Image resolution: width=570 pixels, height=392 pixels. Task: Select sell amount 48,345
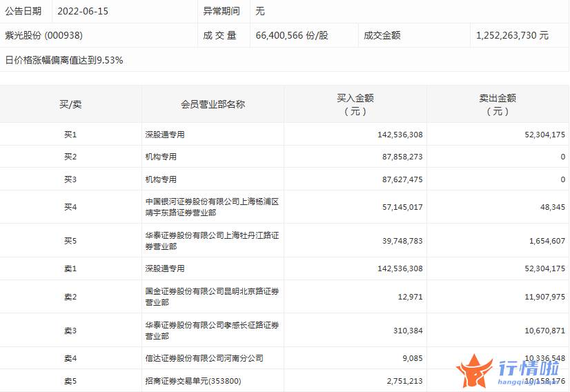[x=553, y=207]
